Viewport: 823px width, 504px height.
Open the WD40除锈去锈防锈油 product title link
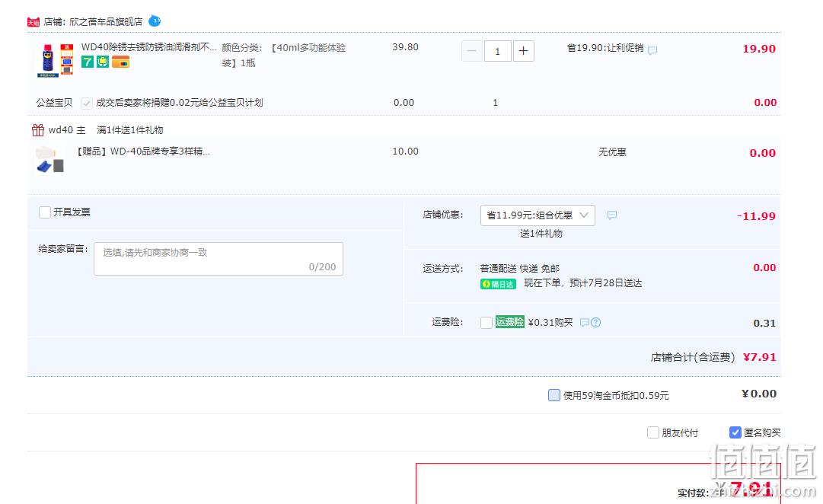pyautogui.click(x=148, y=46)
